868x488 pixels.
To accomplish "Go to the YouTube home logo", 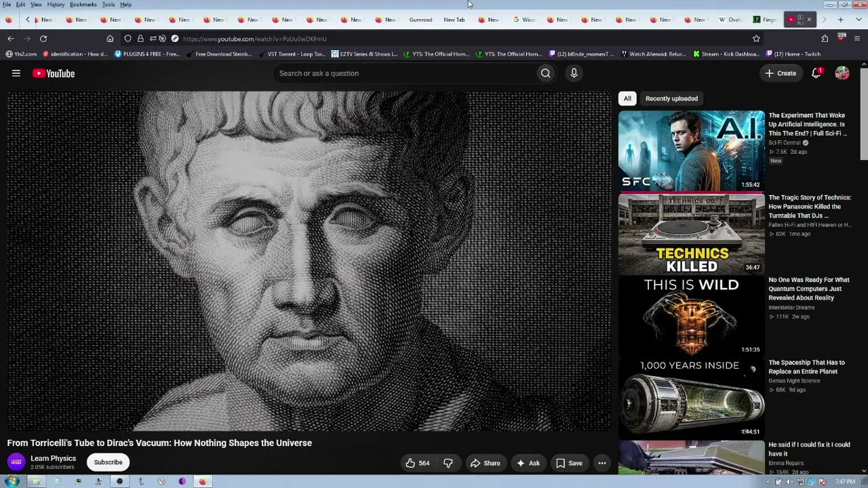I will point(54,73).
